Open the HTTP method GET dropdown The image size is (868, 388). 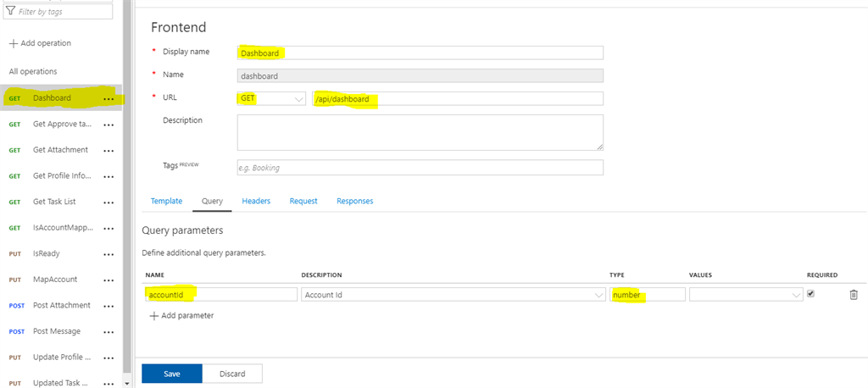(x=271, y=99)
